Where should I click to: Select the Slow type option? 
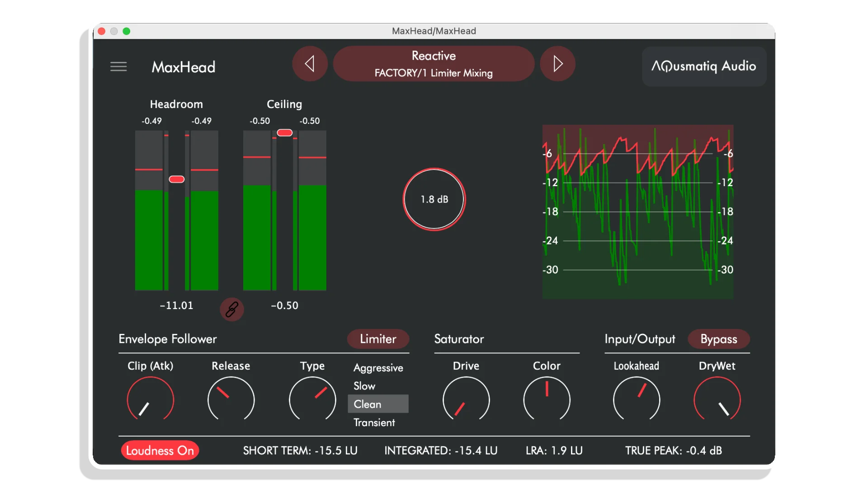tap(378, 386)
